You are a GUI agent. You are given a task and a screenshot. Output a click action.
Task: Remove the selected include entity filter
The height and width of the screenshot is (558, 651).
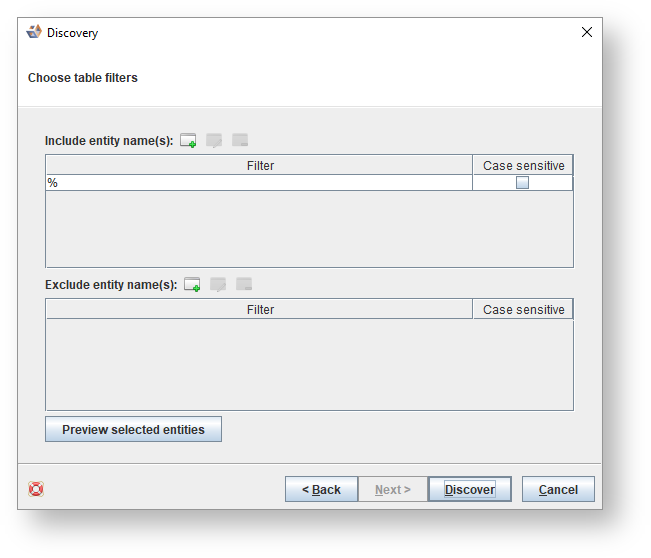tap(240, 140)
